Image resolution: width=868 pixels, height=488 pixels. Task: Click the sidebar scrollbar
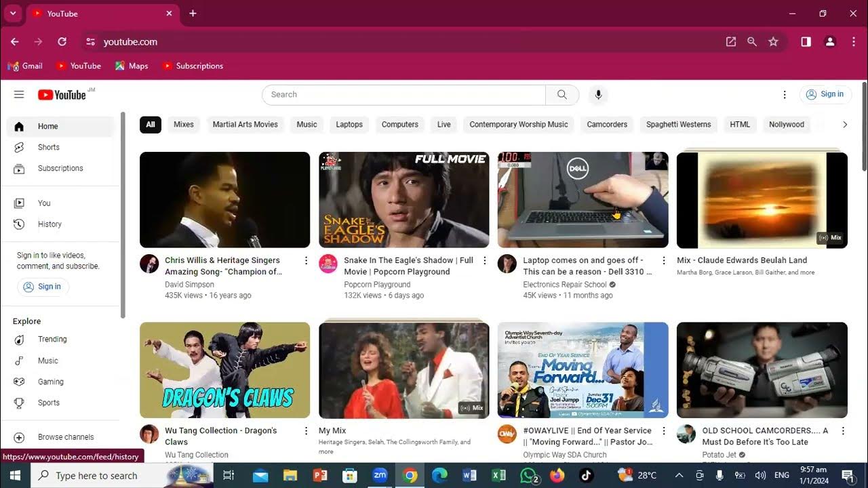[123, 216]
